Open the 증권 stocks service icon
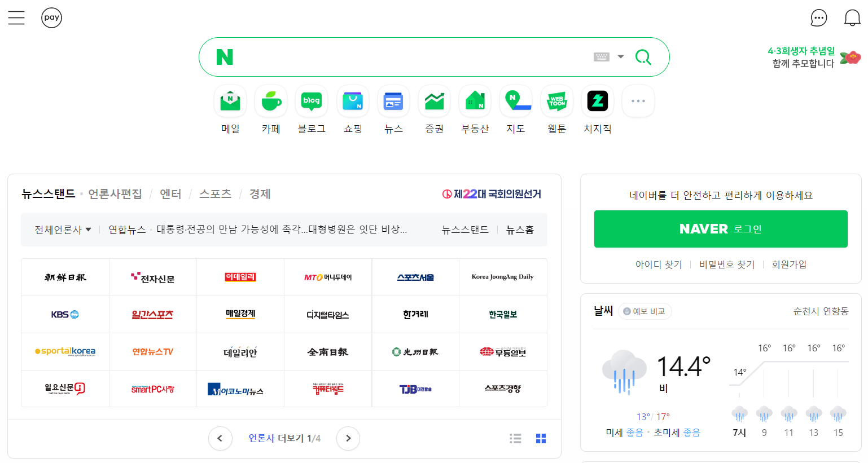The image size is (868, 463). pos(433,101)
